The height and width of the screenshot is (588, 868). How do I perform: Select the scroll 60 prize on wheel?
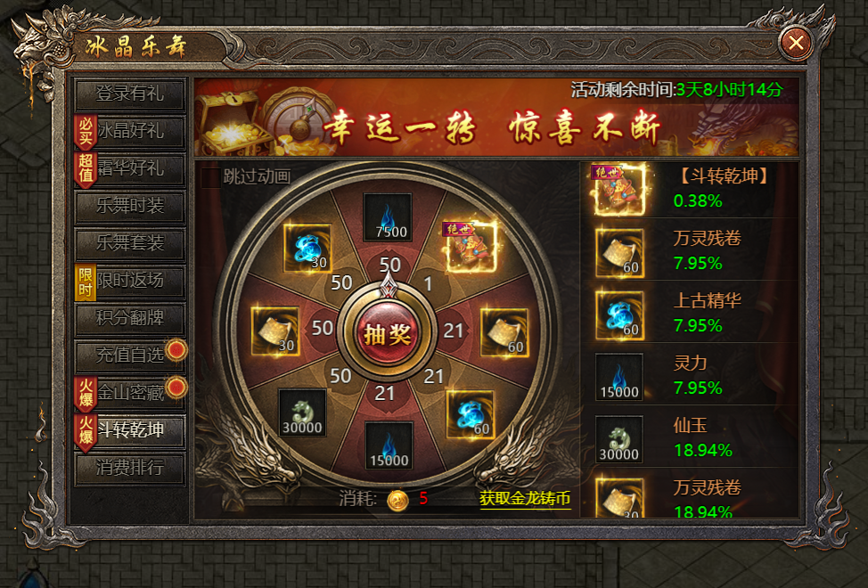pos(504,332)
